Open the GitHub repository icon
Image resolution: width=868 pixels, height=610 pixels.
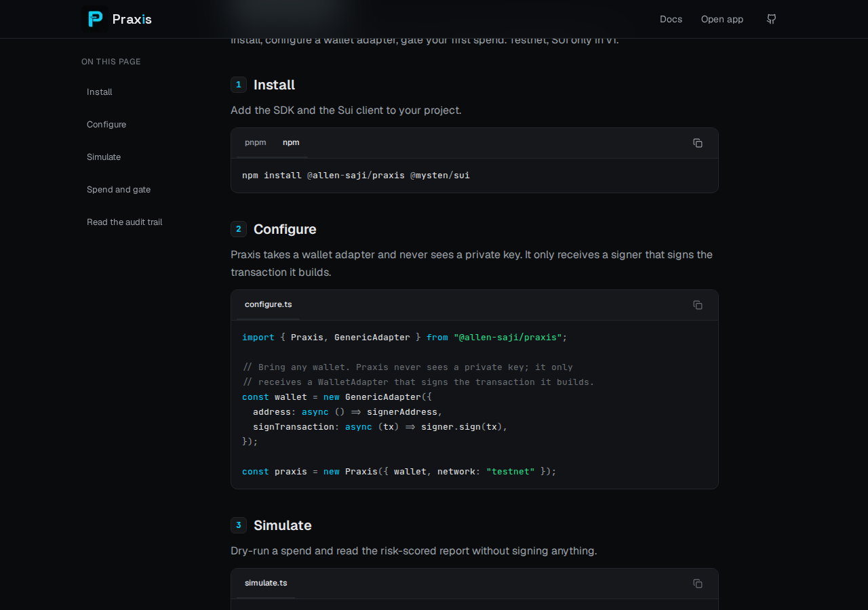point(771,19)
